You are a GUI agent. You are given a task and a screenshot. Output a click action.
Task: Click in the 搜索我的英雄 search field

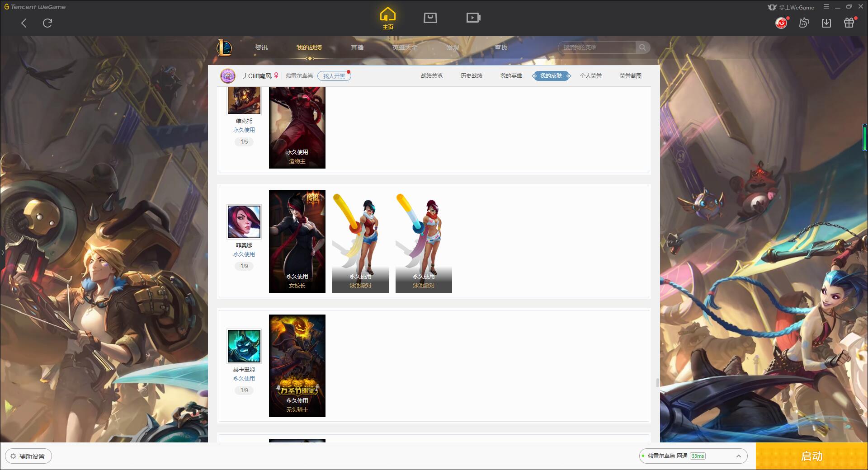point(597,47)
